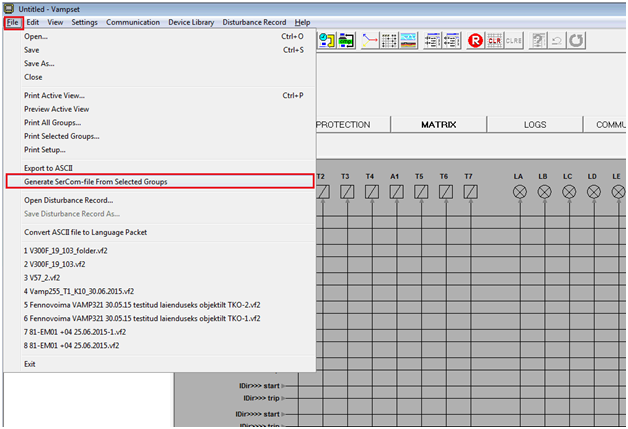Click the T6 output relay symbol

(446, 192)
